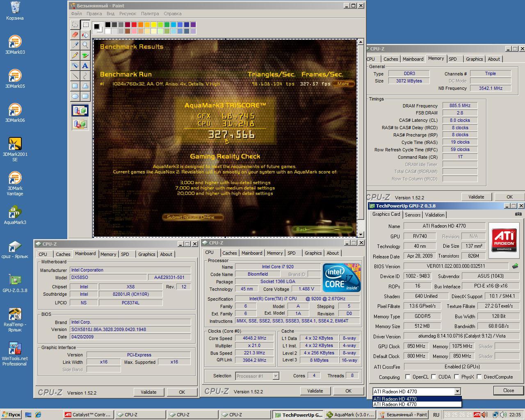Select the Free-Form Select tool in Paint
Image resolution: width=525 pixels, height=420 pixels.
[75, 25]
